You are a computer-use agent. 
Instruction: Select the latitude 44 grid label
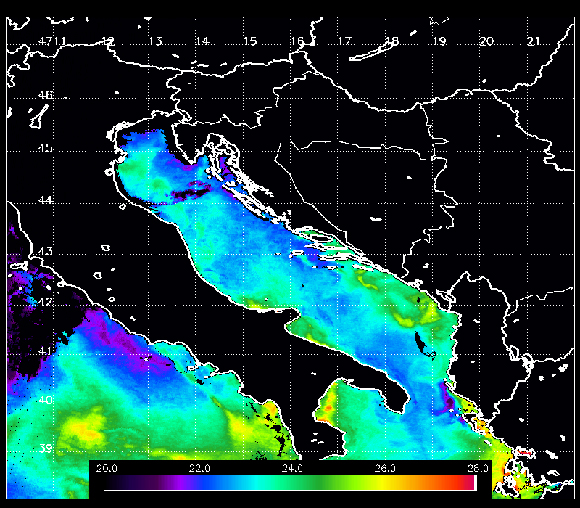46,200
